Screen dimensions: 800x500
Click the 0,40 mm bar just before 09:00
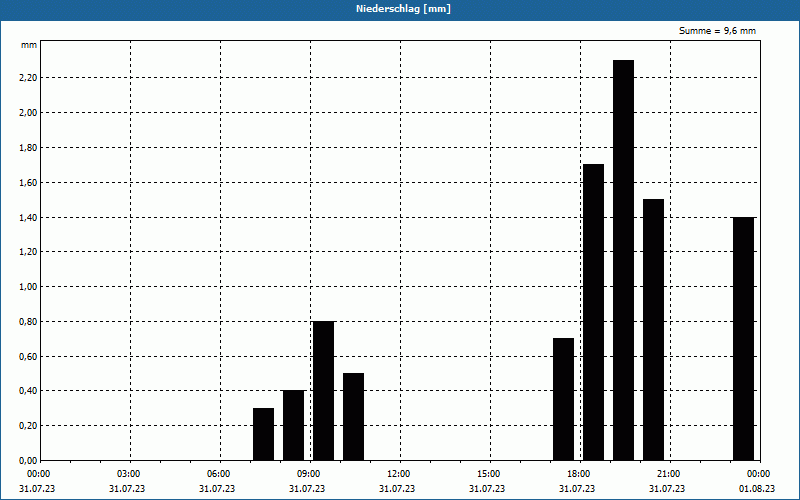coord(293,426)
